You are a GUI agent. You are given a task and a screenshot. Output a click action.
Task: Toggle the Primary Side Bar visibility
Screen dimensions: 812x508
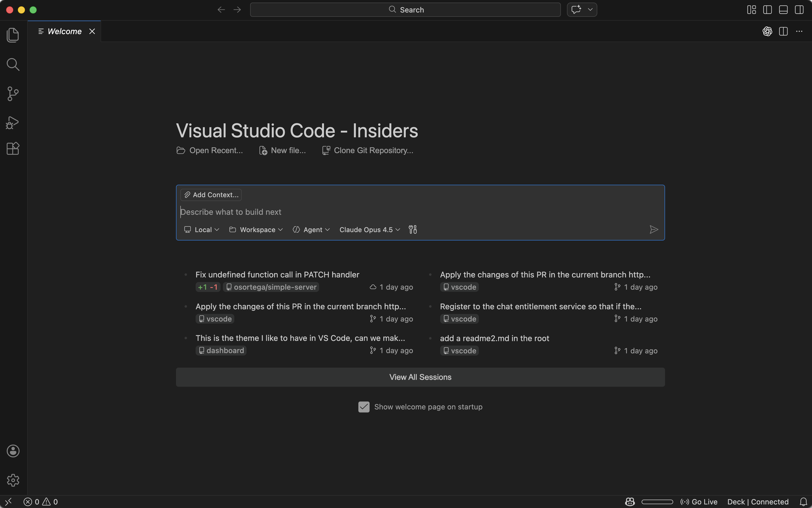pos(768,10)
